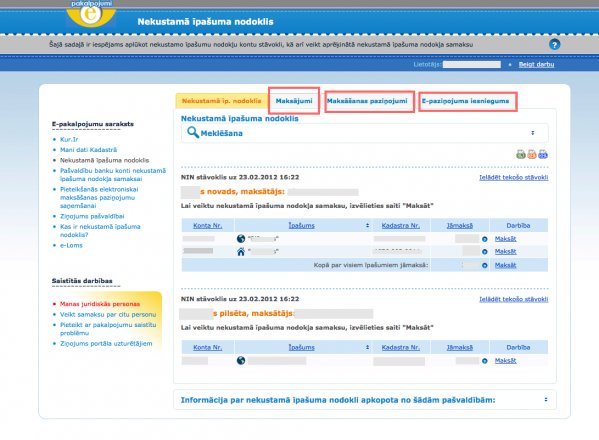Expand the Meklēšana search panel arrows
The image size is (599, 440).
pos(533,133)
